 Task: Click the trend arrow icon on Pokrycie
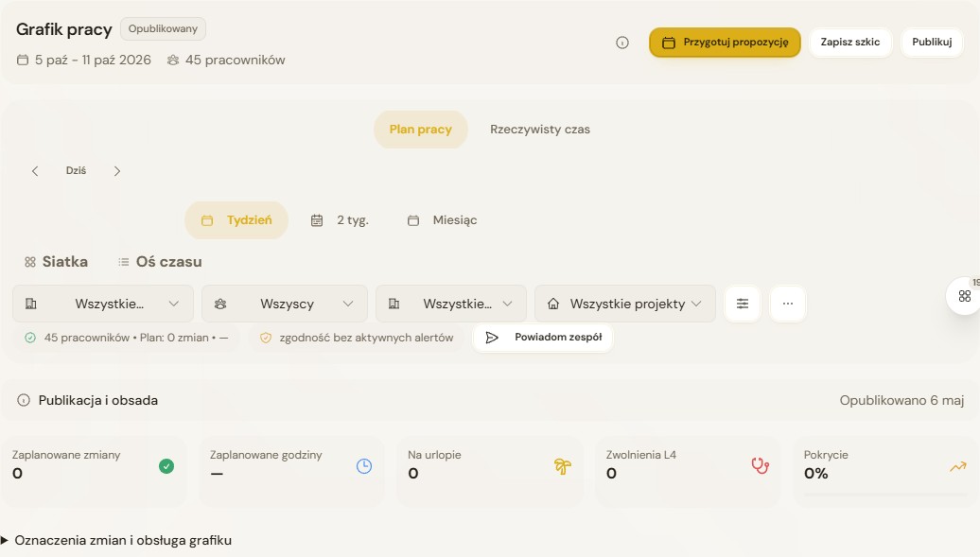pyautogui.click(x=958, y=466)
